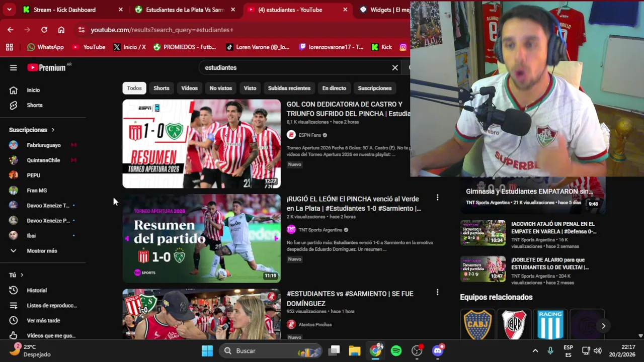Screen dimensions: 644x362
Task: Close the estudiantes - YouTube tab
Action: [x=345, y=10]
